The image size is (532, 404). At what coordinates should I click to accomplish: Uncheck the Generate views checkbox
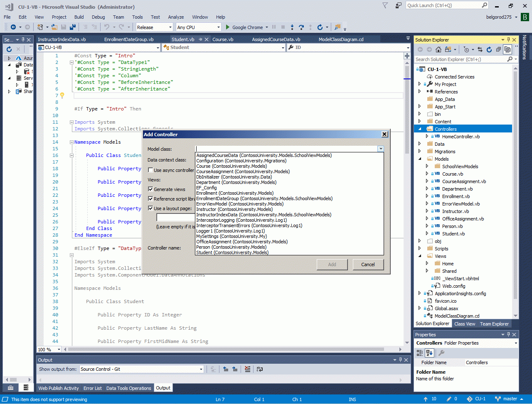[150, 189]
